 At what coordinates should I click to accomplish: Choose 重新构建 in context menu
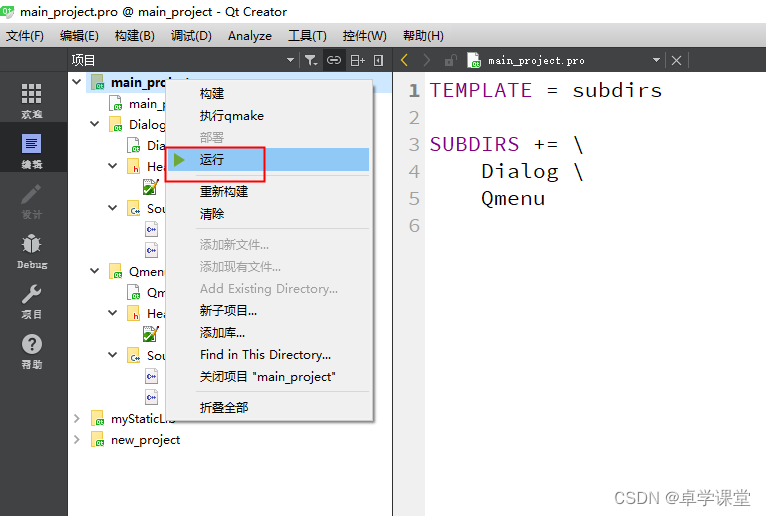click(269, 192)
